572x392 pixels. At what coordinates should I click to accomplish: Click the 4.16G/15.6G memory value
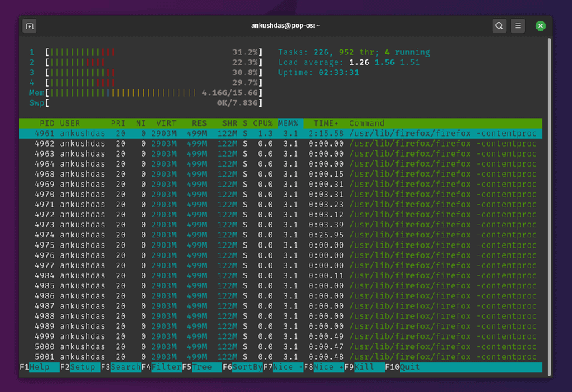[230, 93]
